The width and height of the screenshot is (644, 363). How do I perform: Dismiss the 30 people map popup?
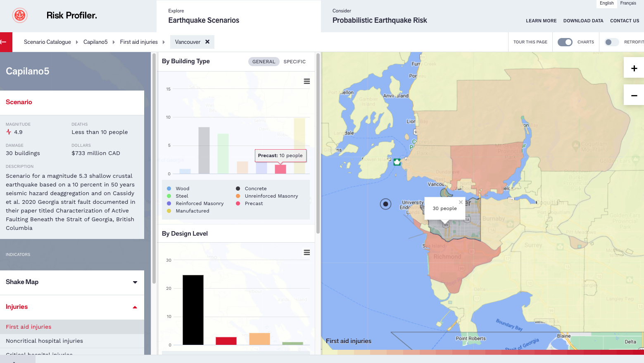[461, 202]
